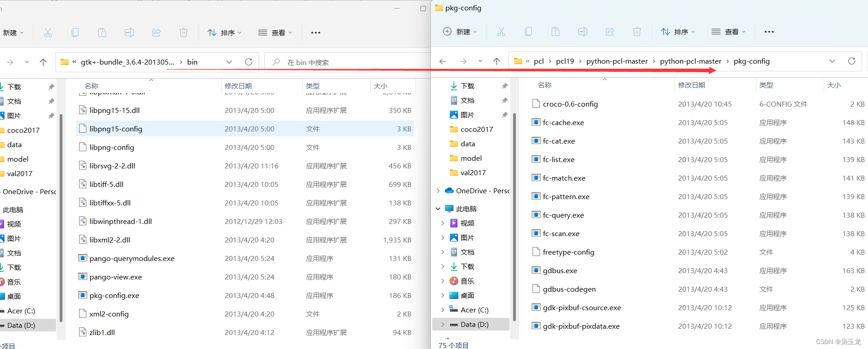Click Paste icon in pkg-config window toolbar
This screenshot has width=868, height=349.
tap(556, 32)
